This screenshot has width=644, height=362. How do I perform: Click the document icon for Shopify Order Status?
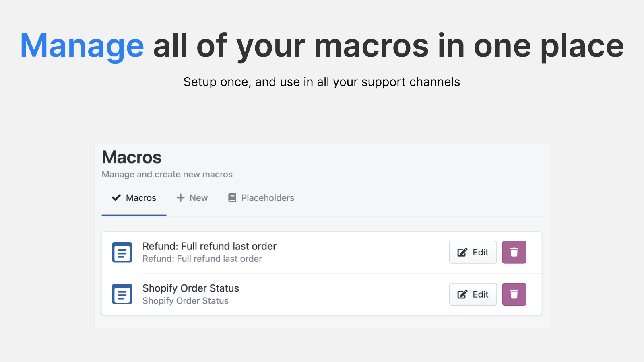[x=122, y=294]
